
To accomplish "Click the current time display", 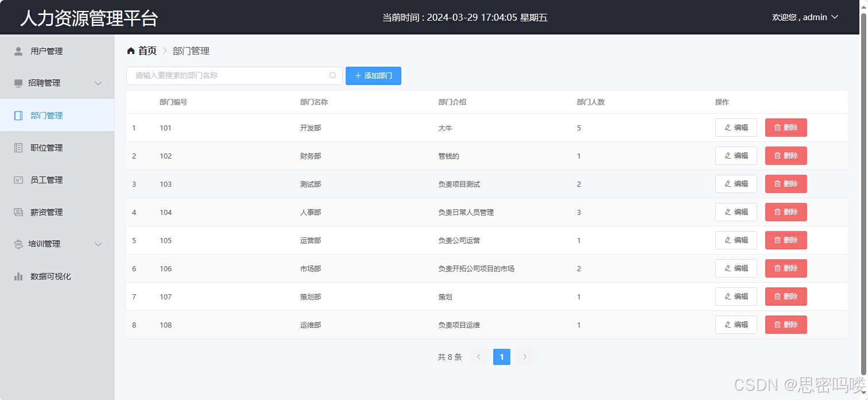I will (465, 18).
